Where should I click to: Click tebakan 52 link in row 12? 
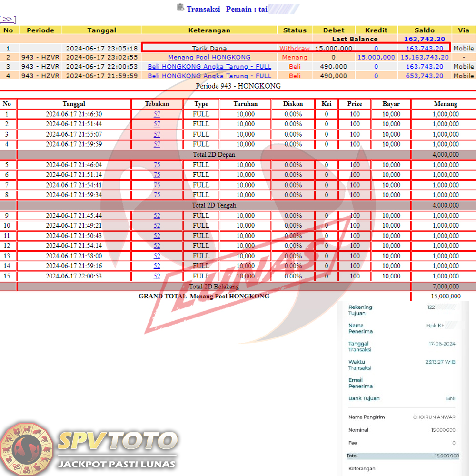point(157,246)
